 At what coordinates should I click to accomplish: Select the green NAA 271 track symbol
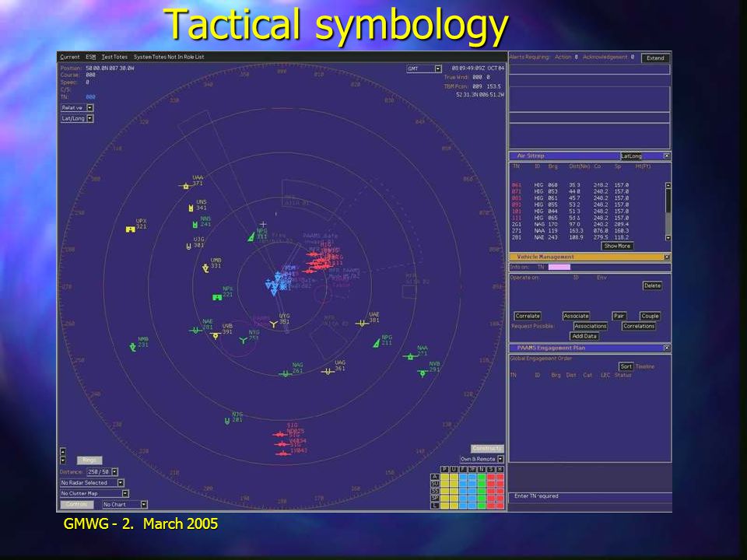pos(410,356)
